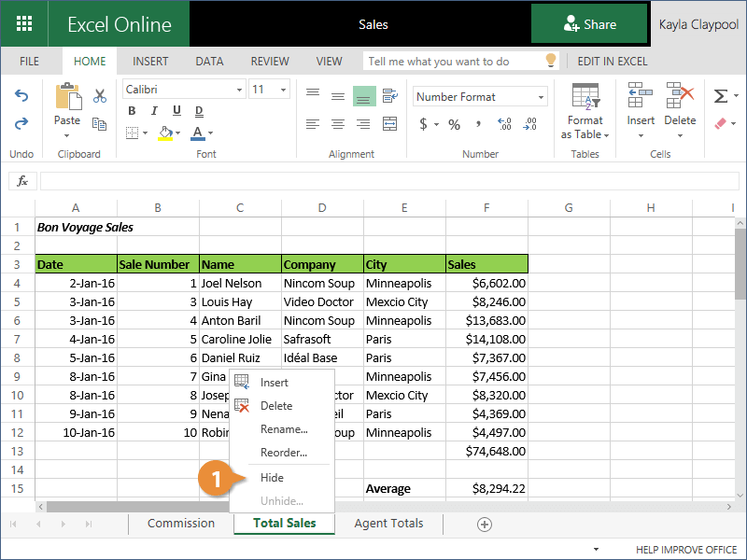The image size is (747, 560).
Task: Add a new sheet with plus icon
Action: point(484,524)
